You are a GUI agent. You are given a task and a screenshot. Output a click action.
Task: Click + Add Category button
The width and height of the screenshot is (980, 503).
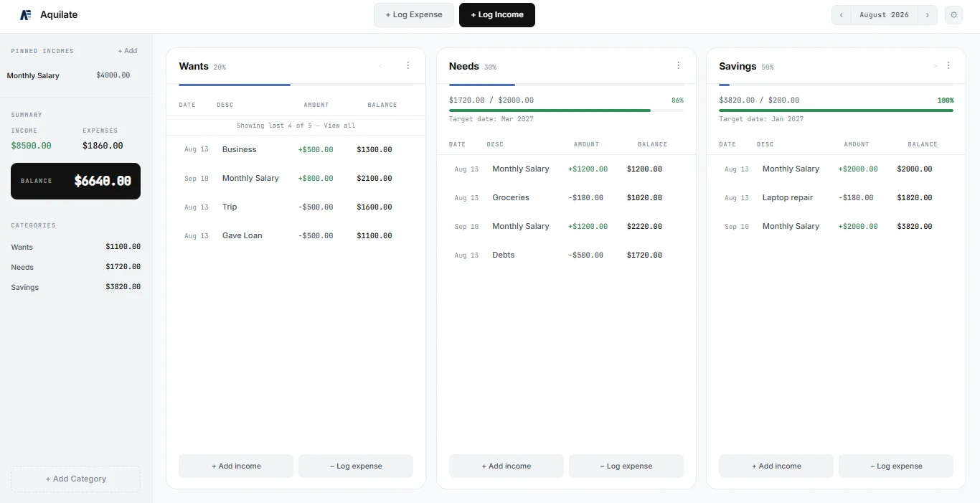click(x=75, y=479)
